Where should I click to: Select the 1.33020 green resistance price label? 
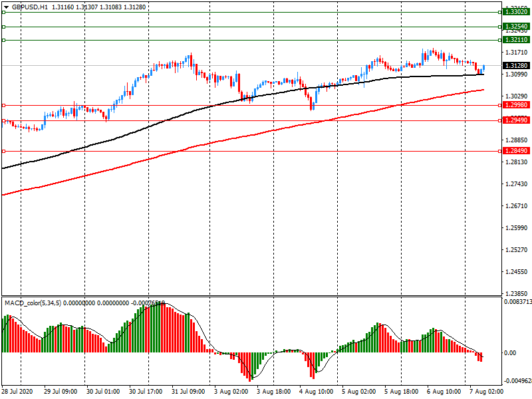[x=516, y=12]
